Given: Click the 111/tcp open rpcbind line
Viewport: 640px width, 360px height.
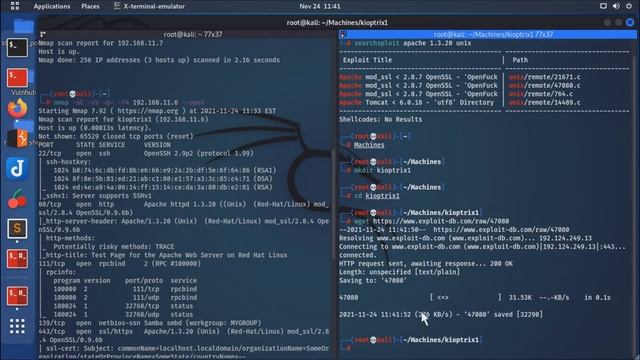Looking at the screenshot, I should tap(120, 263).
